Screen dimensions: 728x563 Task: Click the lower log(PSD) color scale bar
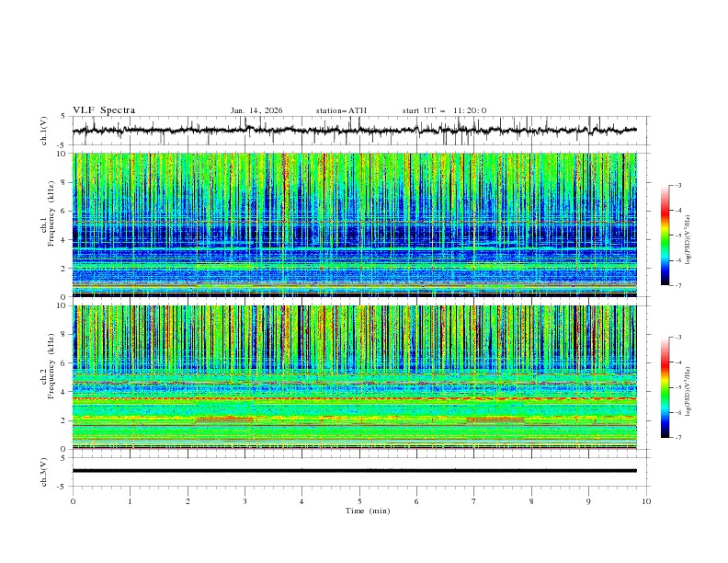665,387
